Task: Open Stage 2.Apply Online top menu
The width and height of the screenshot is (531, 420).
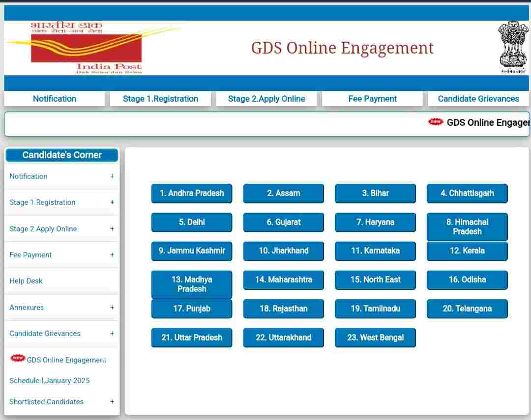Action: (266, 99)
